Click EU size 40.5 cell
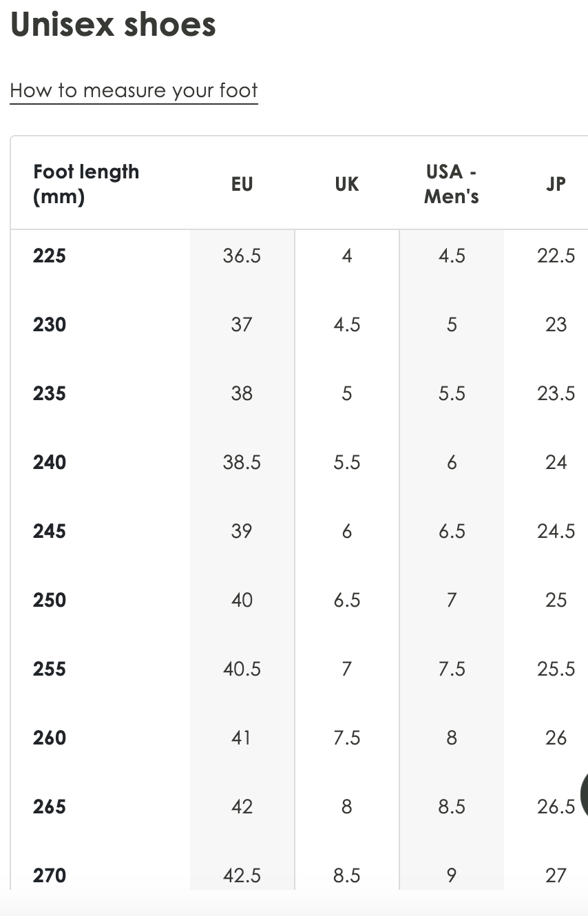 pyautogui.click(x=242, y=669)
